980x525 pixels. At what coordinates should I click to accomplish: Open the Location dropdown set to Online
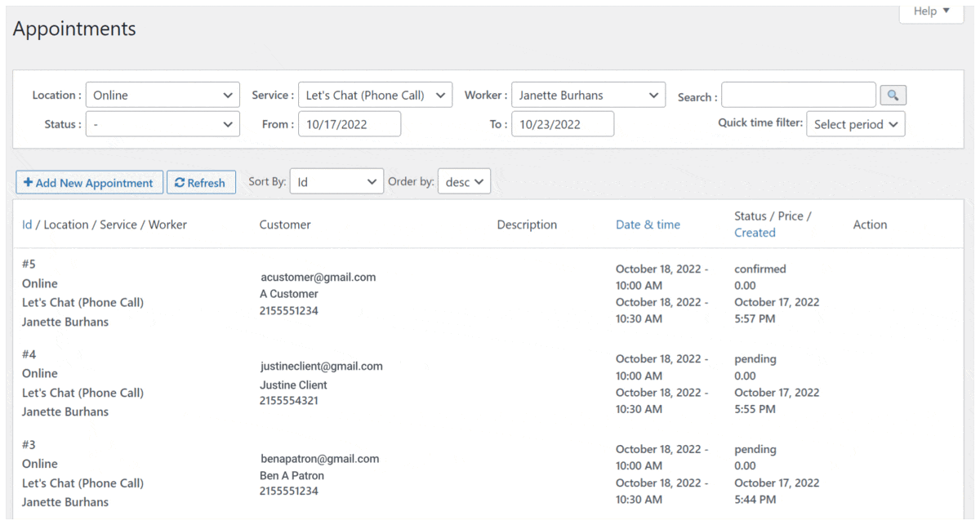coord(163,95)
